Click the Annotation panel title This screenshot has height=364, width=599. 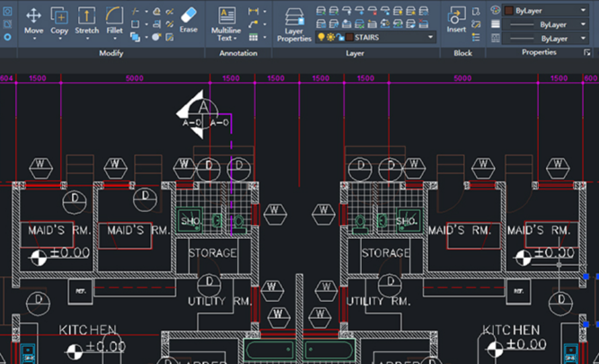[x=238, y=53]
